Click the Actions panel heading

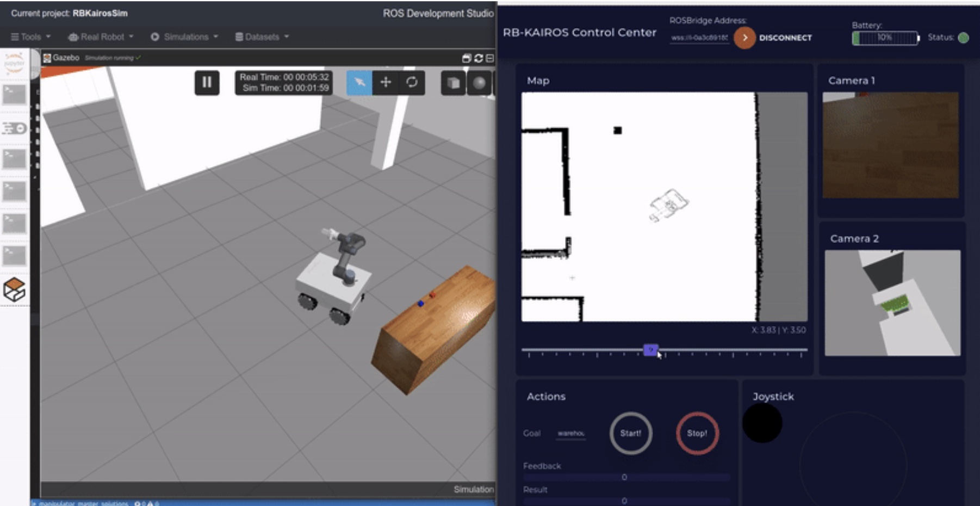click(x=546, y=397)
